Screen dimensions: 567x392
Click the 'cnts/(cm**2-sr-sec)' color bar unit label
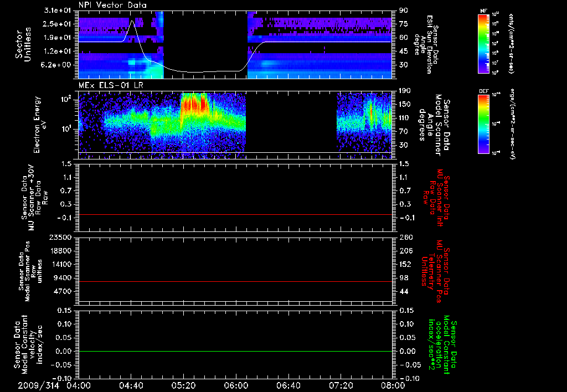pyautogui.click(x=511, y=43)
